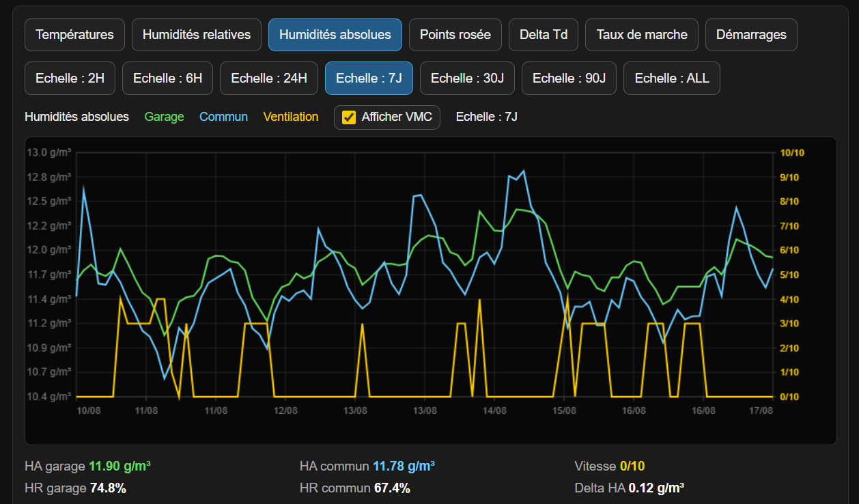Click the 17/08 date axis label

(761, 410)
